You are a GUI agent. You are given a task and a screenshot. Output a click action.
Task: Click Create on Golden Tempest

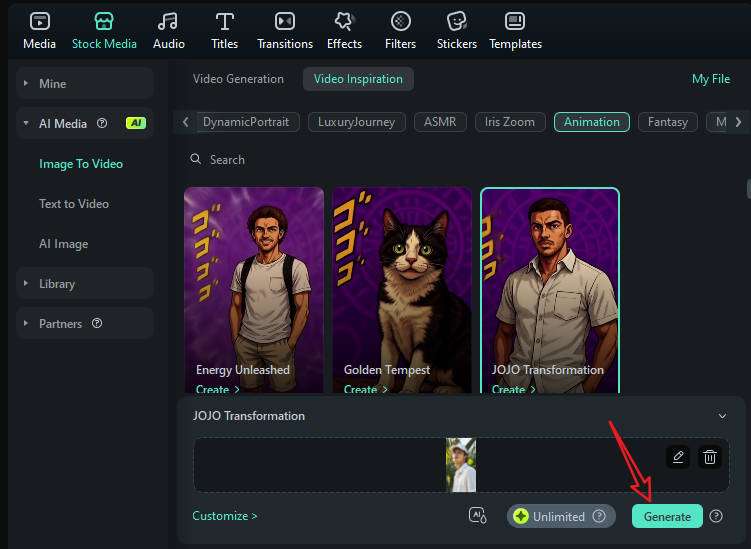click(365, 389)
